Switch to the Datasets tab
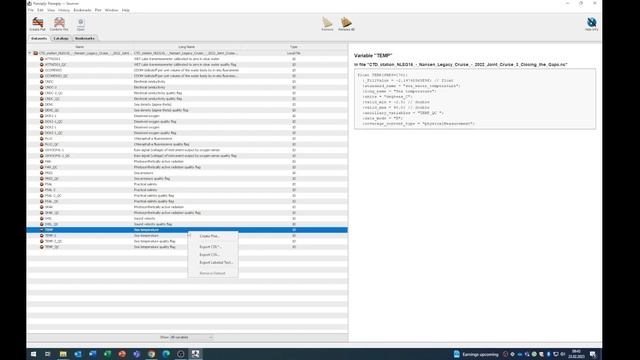The height and width of the screenshot is (360, 640). [x=39, y=38]
